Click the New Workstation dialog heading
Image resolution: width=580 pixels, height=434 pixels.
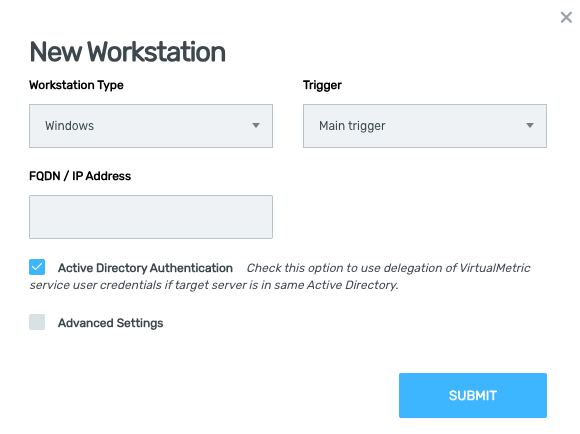pos(127,52)
